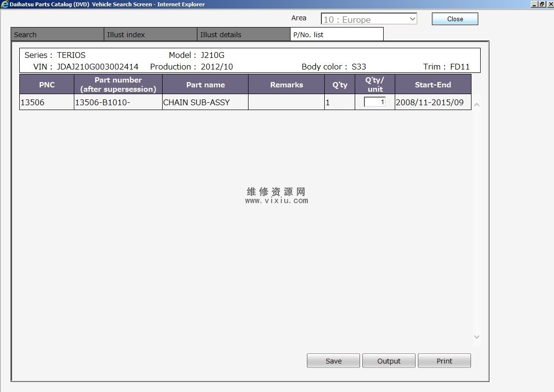
Task: Switch to the Search tab
Action: click(x=57, y=35)
